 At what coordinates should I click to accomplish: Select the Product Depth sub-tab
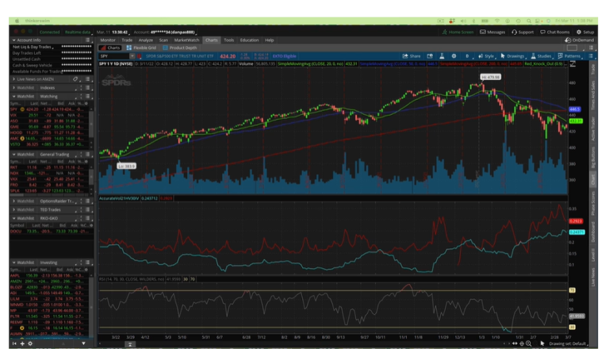(182, 48)
